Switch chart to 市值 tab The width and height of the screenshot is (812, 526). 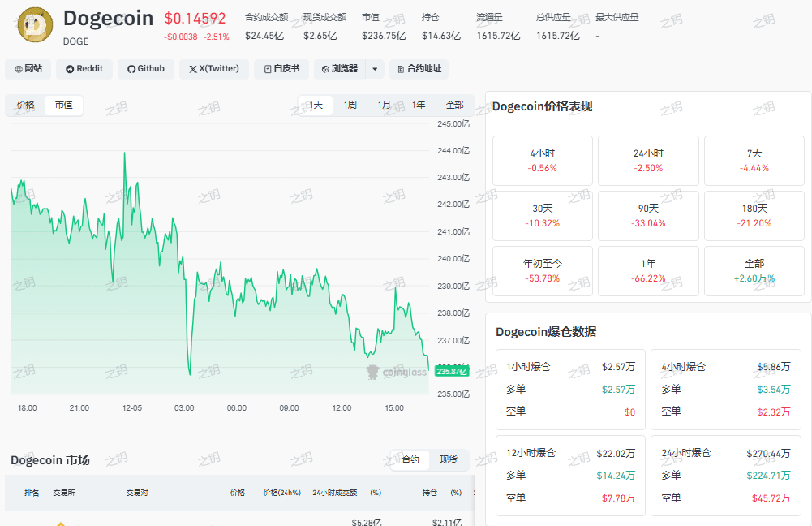(x=64, y=106)
